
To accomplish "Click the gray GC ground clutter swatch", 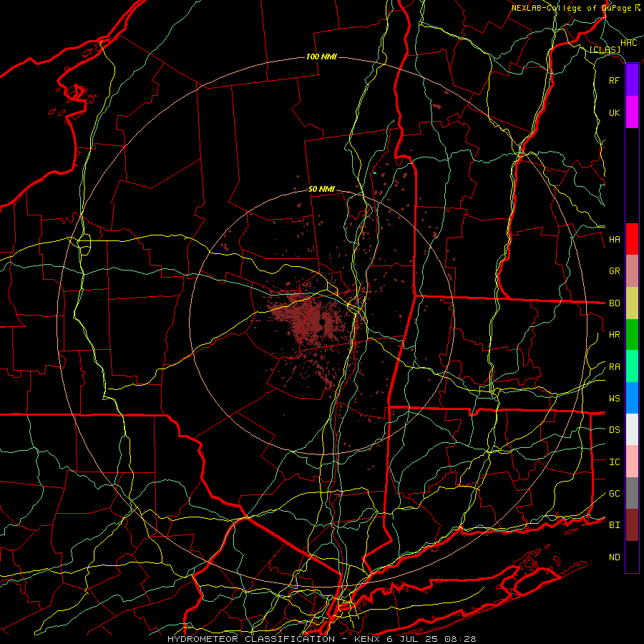I will click(632, 493).
